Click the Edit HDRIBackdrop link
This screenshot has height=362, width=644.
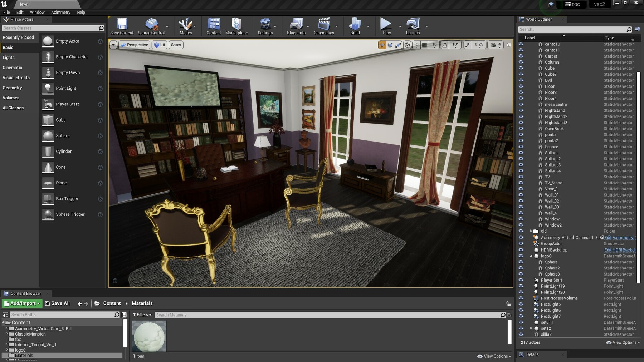pyautogui.click(x=619, y=250)
